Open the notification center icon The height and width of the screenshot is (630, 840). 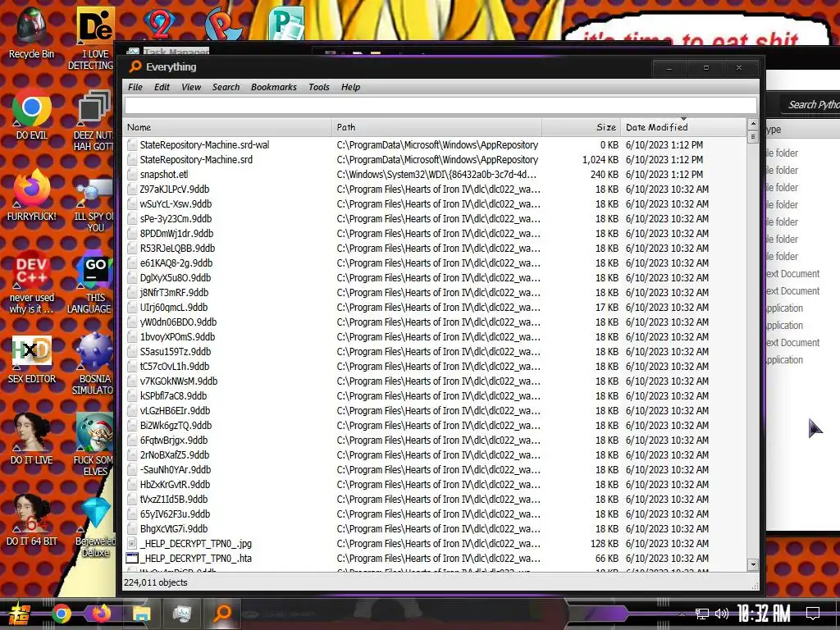813,614
